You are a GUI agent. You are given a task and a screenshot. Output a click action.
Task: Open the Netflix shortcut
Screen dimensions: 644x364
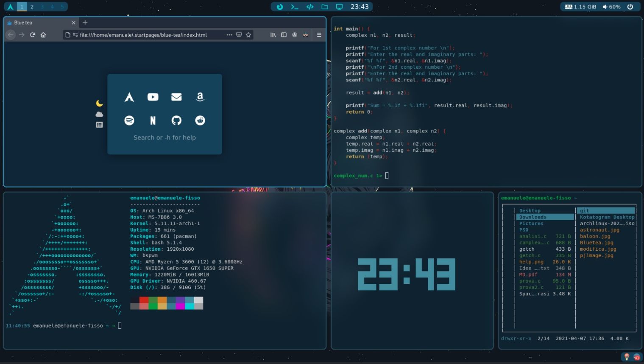point(153,120)
